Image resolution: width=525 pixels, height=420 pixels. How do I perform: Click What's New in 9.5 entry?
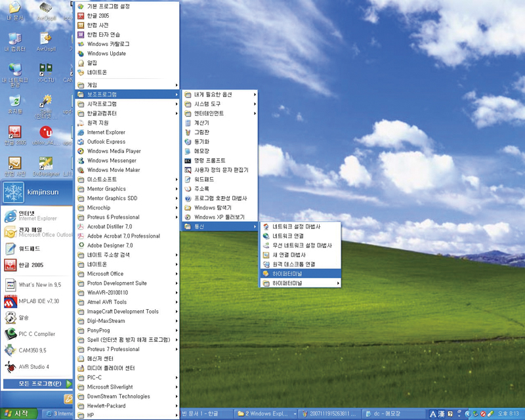pos(37,285)
